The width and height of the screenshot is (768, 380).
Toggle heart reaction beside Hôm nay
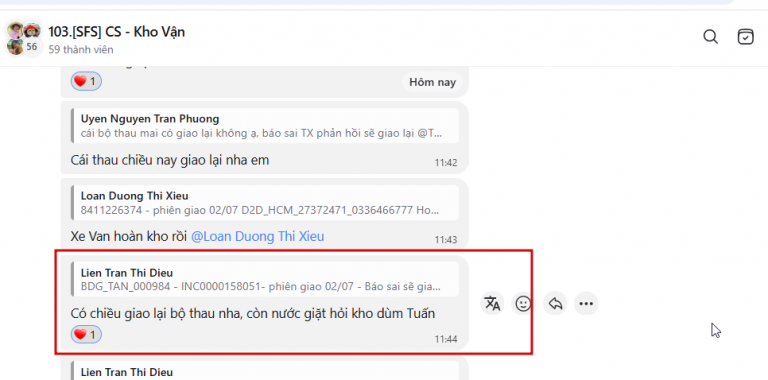point(86,82)
